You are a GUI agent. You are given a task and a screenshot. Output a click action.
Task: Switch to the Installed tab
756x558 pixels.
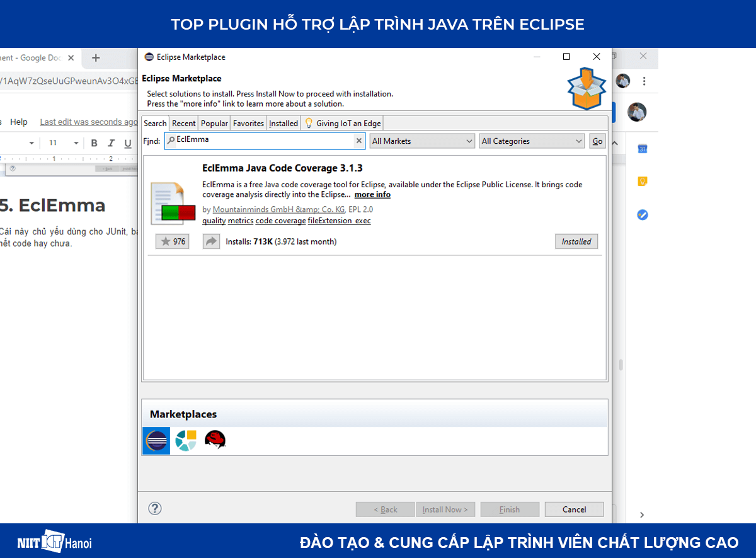tap(283, 123)
